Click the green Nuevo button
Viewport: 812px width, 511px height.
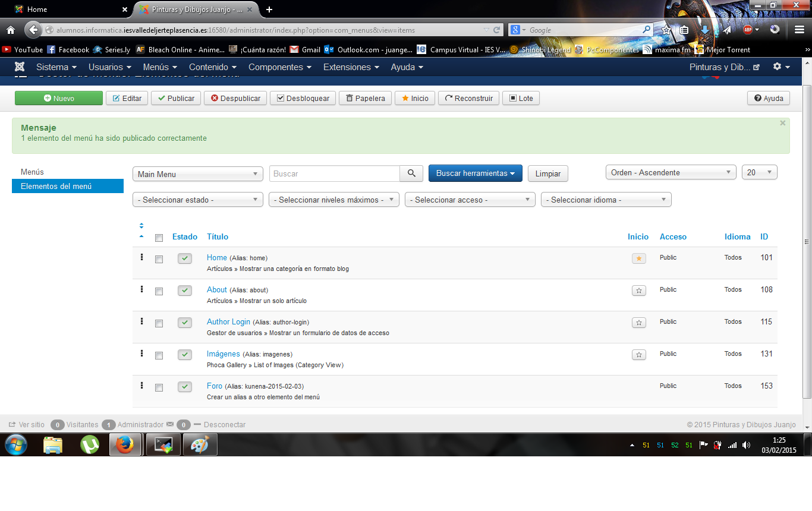pyautogui.click(x=59, y=98)
